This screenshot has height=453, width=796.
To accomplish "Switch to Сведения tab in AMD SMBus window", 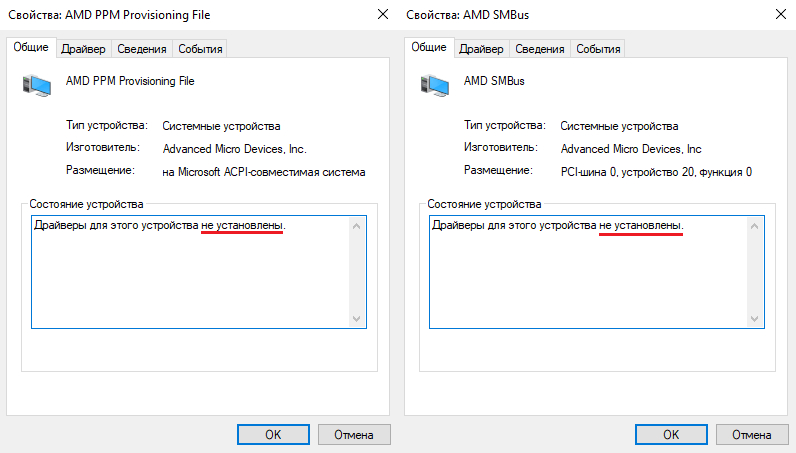I will click(x=539, y=49).
